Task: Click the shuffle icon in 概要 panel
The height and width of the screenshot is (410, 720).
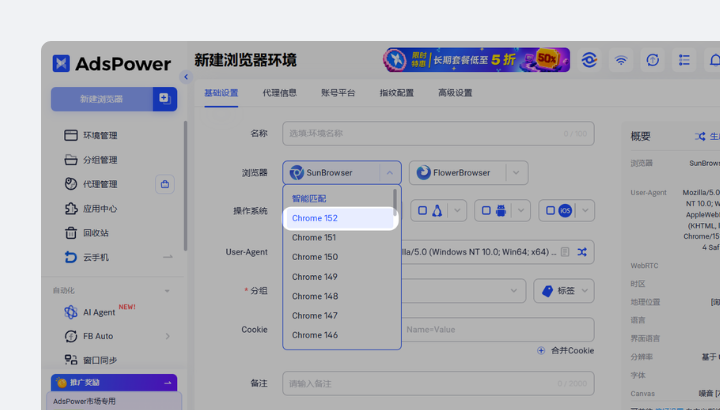Action: pyautogui.click(x=700, y=136)
